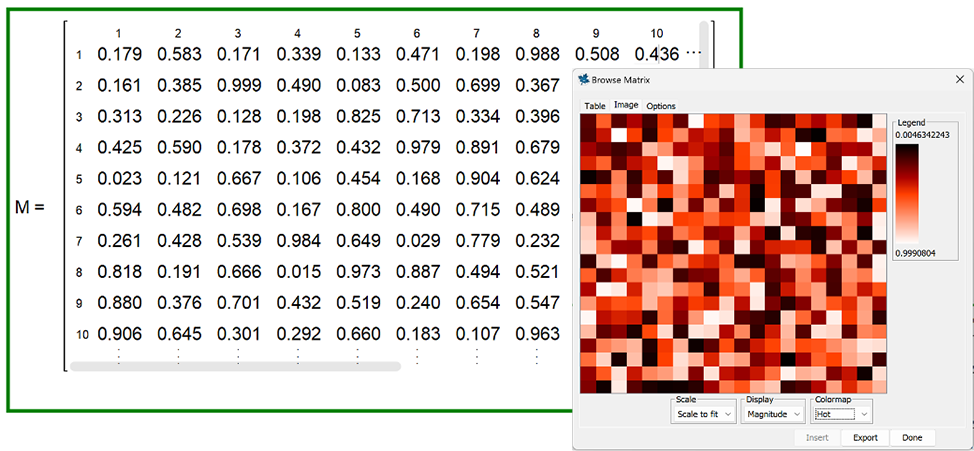Click the ellipsis after column 10
The height and width of the screenshot is (451, 974).
click(x=694, y=54)
